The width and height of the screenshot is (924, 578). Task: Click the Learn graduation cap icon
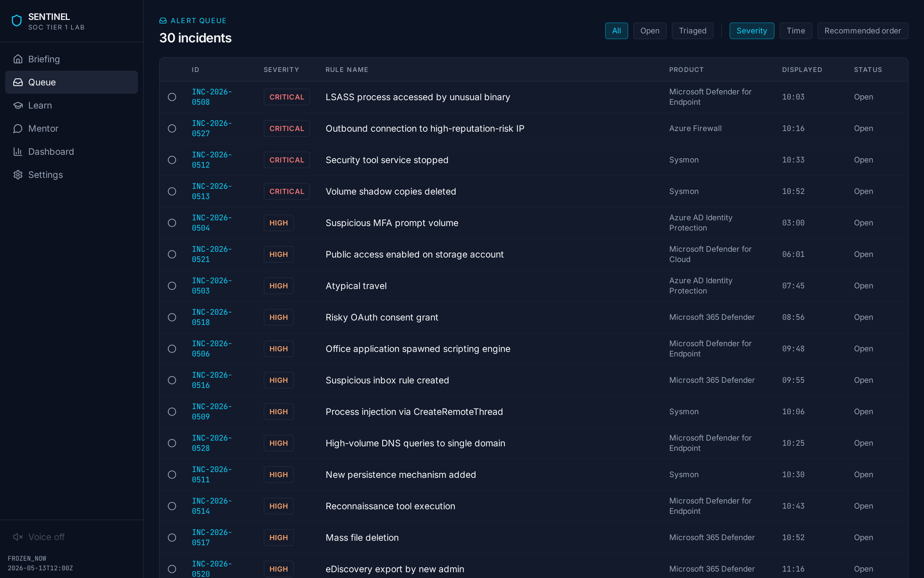coord(18,105)
